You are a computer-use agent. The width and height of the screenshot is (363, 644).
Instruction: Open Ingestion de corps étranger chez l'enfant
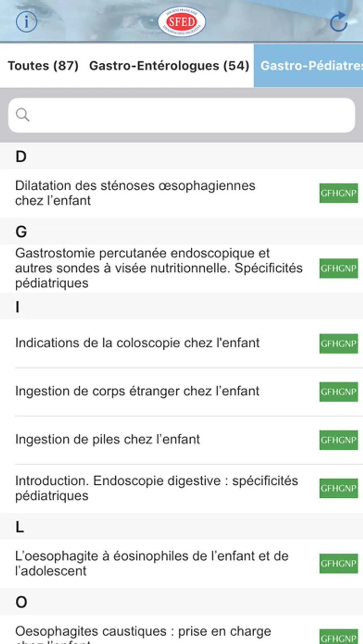tap(137, 391)
